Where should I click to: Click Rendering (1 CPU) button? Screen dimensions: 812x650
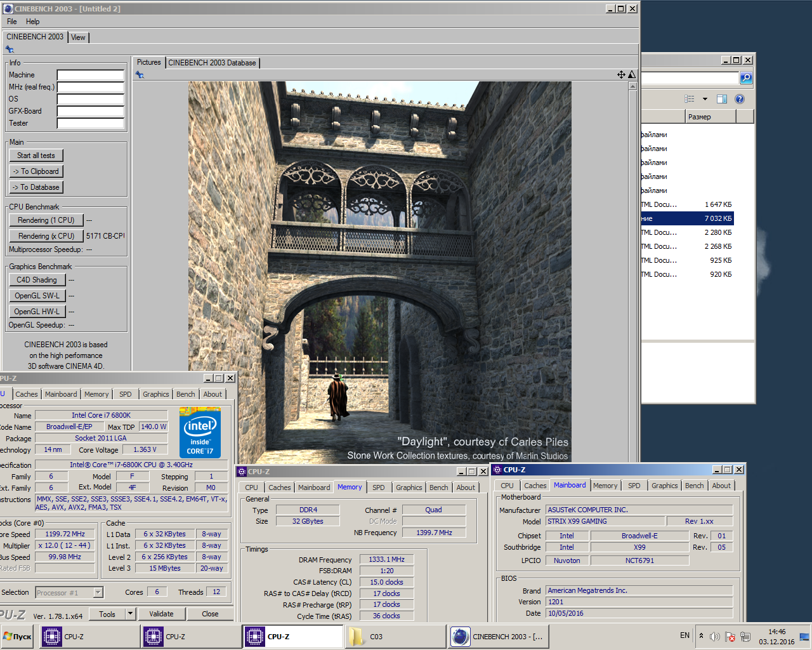(x=46, y=220)
